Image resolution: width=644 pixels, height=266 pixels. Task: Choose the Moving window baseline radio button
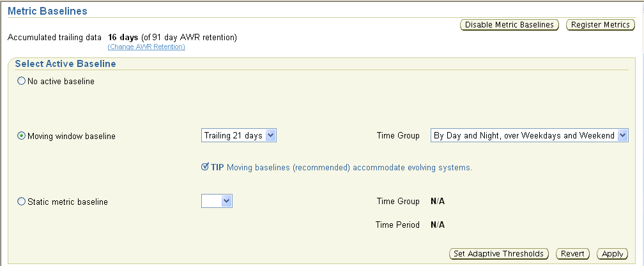pos(22,136)
